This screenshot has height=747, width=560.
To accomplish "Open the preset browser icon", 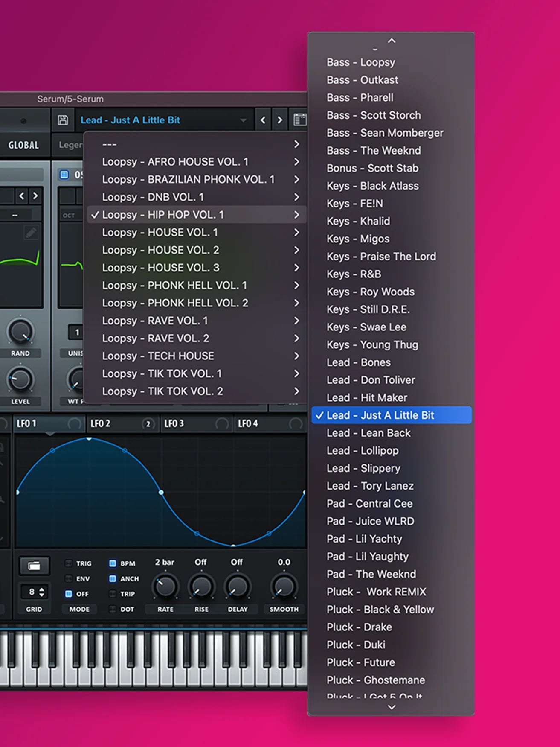I will click(x=299, y=120).
